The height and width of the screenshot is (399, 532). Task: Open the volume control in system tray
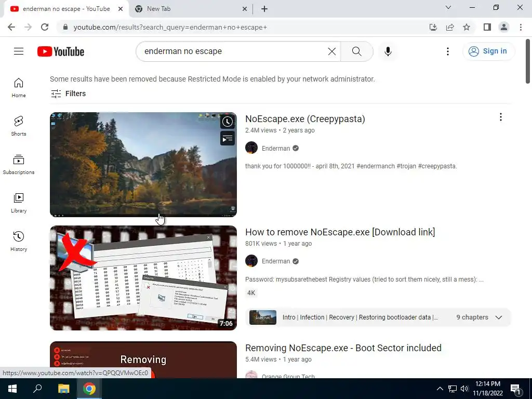click(464, 389)
